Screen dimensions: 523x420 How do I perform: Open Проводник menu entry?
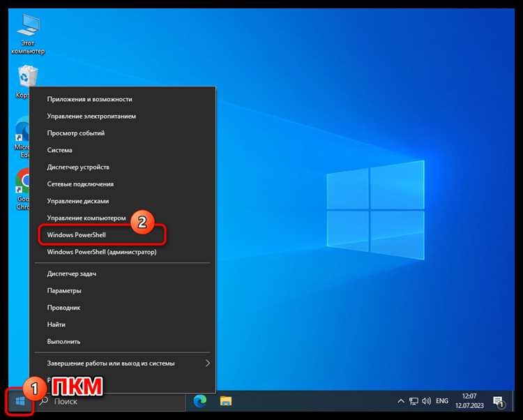123,308
